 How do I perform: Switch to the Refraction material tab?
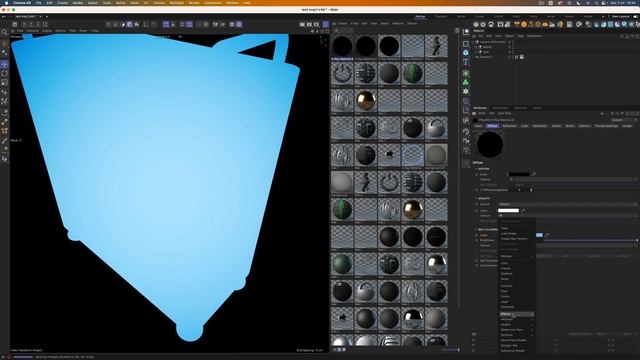(x=540, y=126)
